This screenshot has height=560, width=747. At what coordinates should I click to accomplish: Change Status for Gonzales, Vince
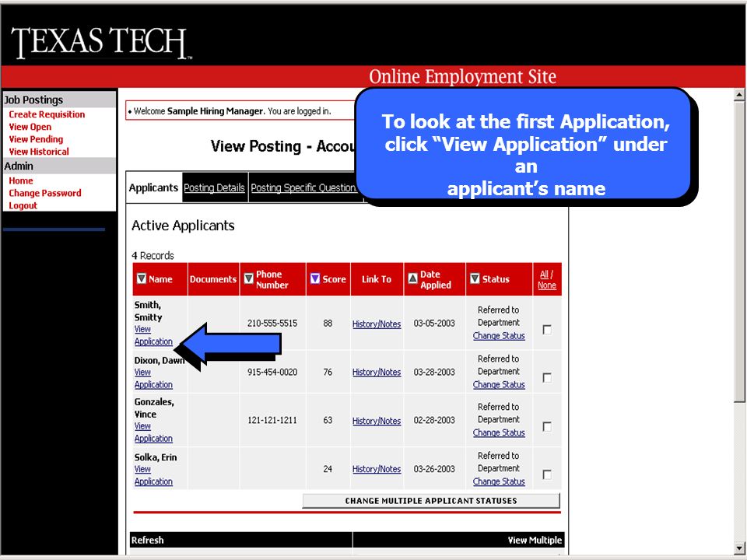pos(499,432)
